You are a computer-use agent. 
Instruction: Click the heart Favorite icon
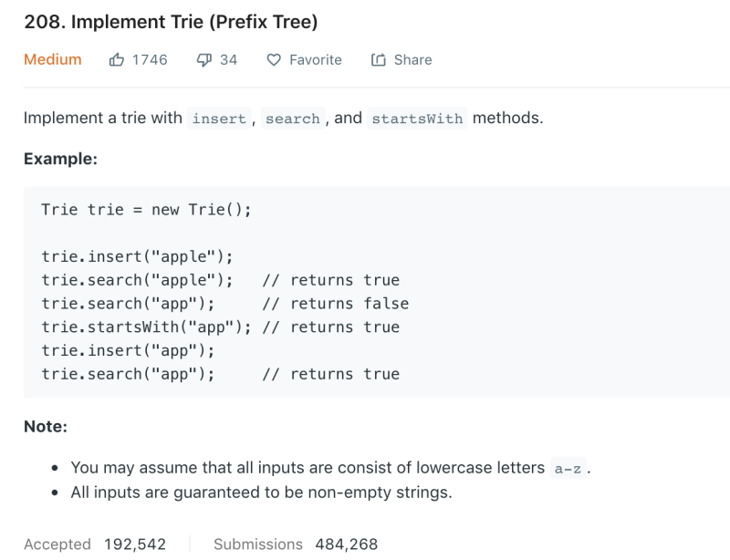click(x=274, y=60)
